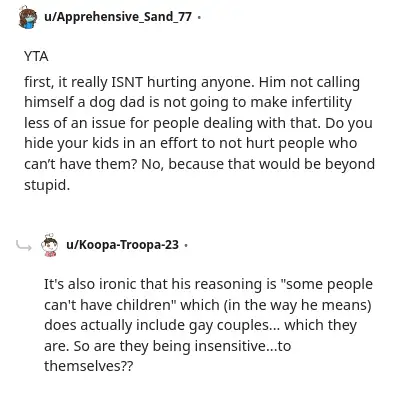Click the capitalized word ISNT
The image size is (400, 402).
(x=126, y=82)
